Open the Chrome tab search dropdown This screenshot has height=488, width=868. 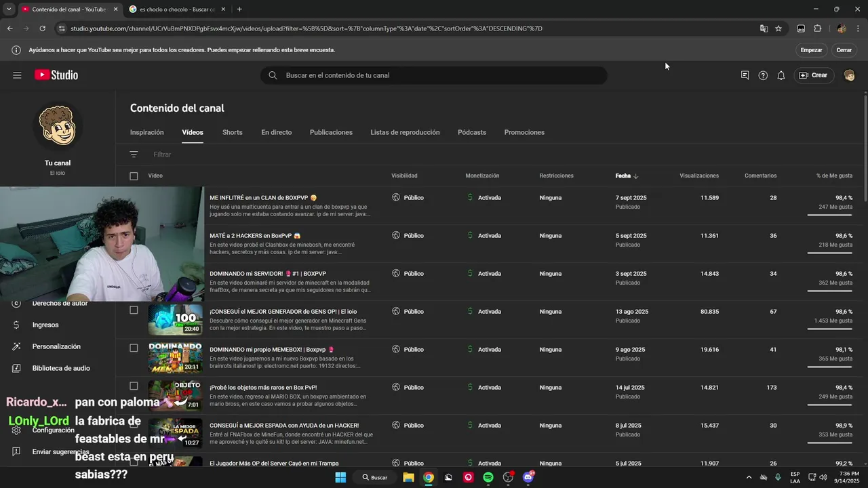coord(9,9)
